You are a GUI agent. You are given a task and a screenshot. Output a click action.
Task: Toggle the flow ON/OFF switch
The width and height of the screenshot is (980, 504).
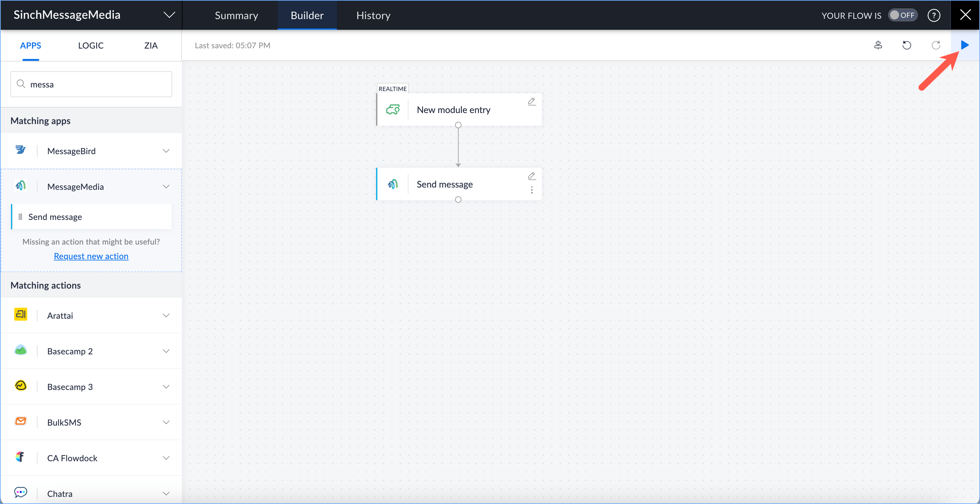coord(902,15)
